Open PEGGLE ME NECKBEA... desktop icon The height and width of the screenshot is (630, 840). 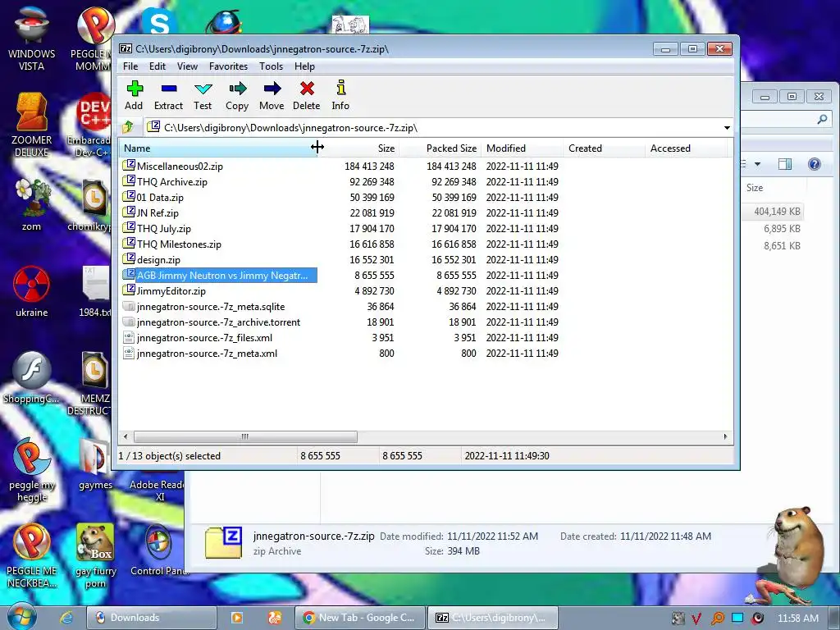point(32,555)
